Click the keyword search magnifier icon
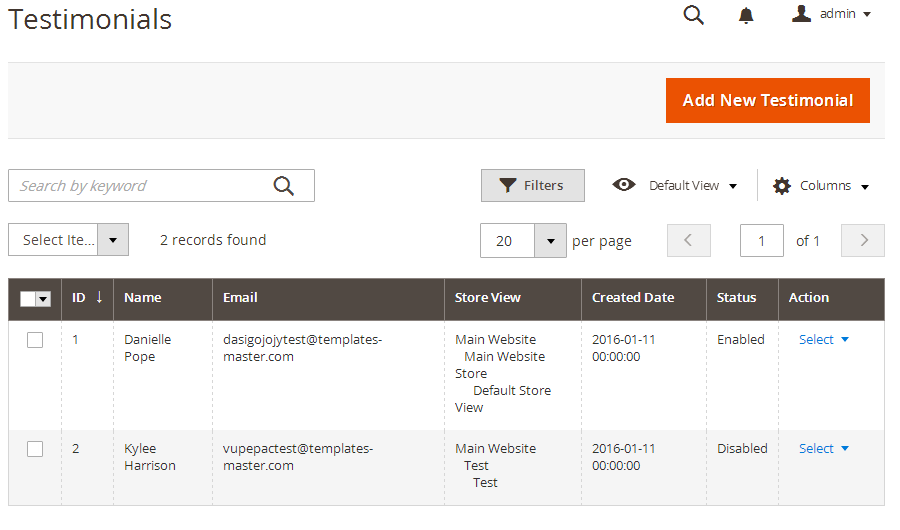Screen dimensions: 900x530 (x=284, y=185)
